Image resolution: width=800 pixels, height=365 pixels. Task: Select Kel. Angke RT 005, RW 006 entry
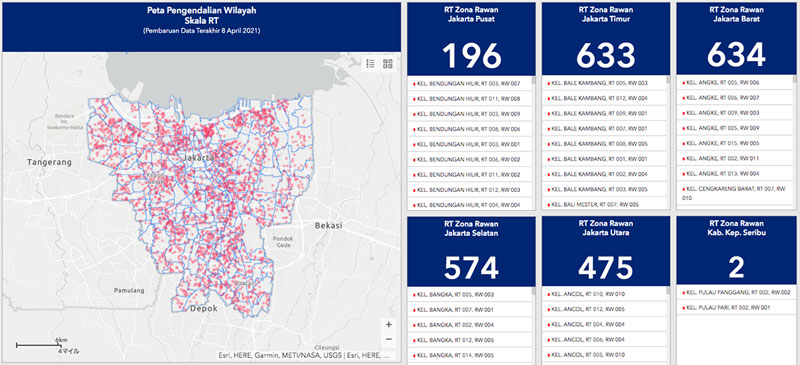coord(735,83)
